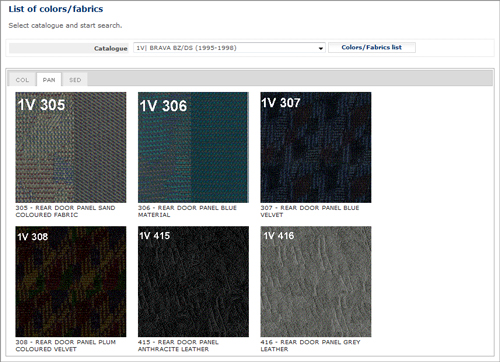The width and height of the screenshot is (500, 362).
Task: Click the 415 Anthracite Leather caption
Action: click(178, 346)
